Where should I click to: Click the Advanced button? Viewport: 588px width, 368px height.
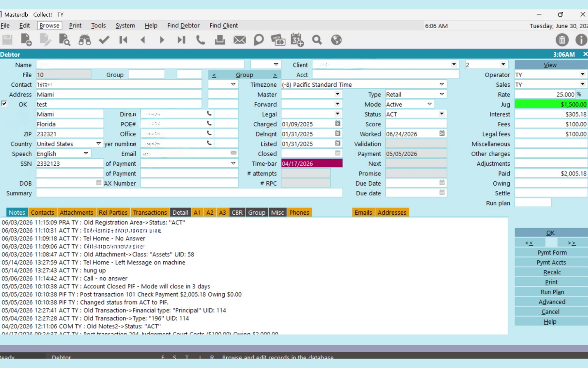[552, 302]
